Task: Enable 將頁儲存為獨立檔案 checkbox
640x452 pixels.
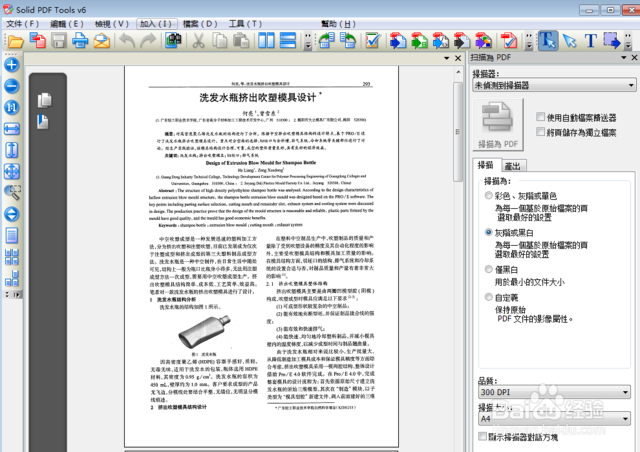Action: [540, 132]
